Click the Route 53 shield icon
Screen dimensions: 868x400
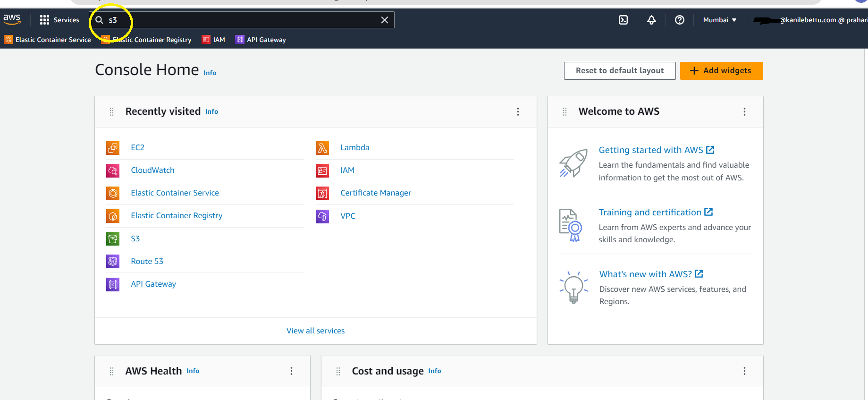point(113,261)
